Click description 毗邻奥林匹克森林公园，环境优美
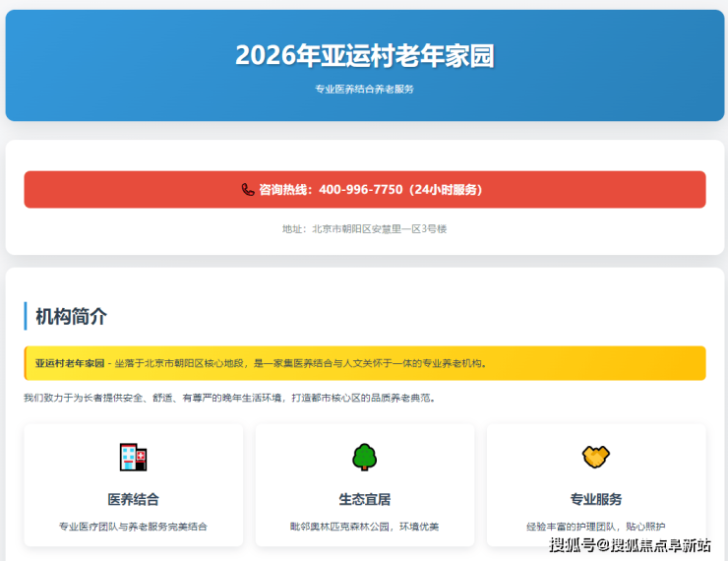This screenshot has width=728, height=561. [x=365, y=527]
